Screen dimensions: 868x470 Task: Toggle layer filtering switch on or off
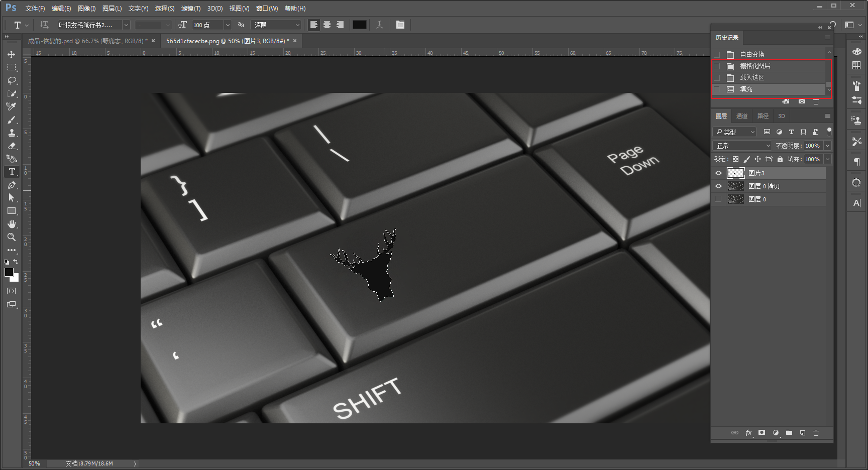829,132
